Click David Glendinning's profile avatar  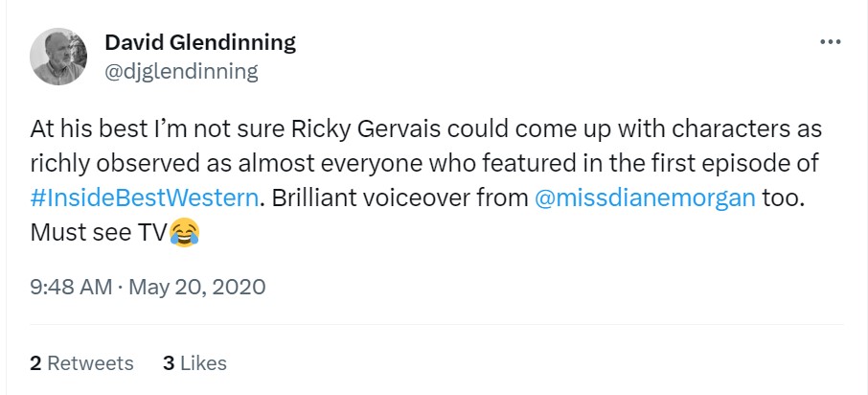click(x=59, y=56)
